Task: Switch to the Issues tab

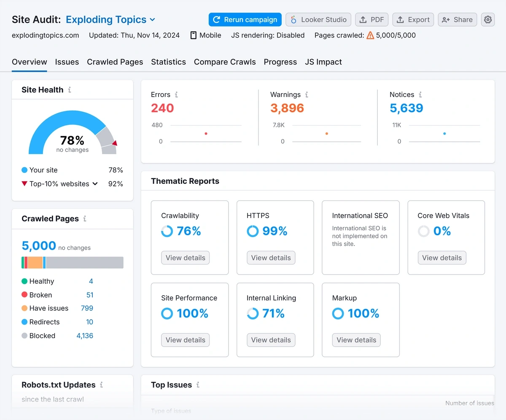Action: (67, 62)
